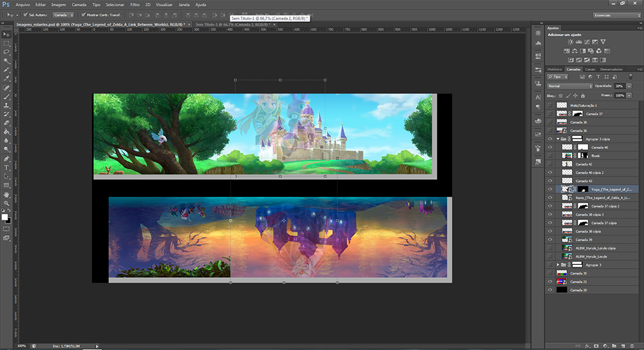Hide the Yuga layer visibility

(550, 190)
